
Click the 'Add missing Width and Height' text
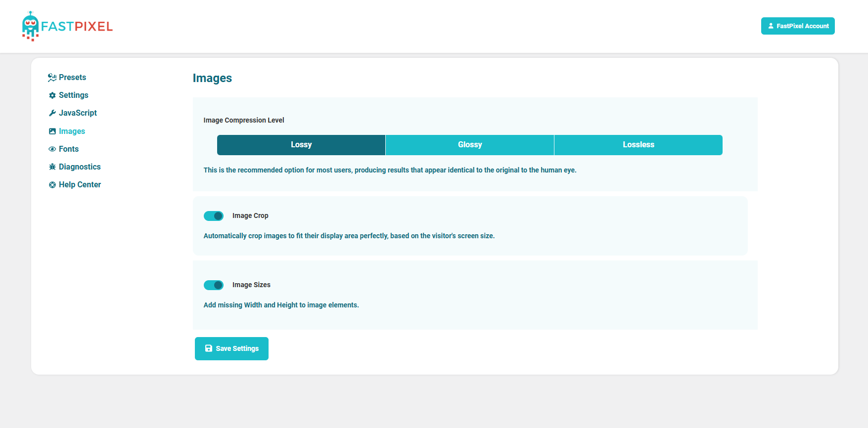(281, 305)
